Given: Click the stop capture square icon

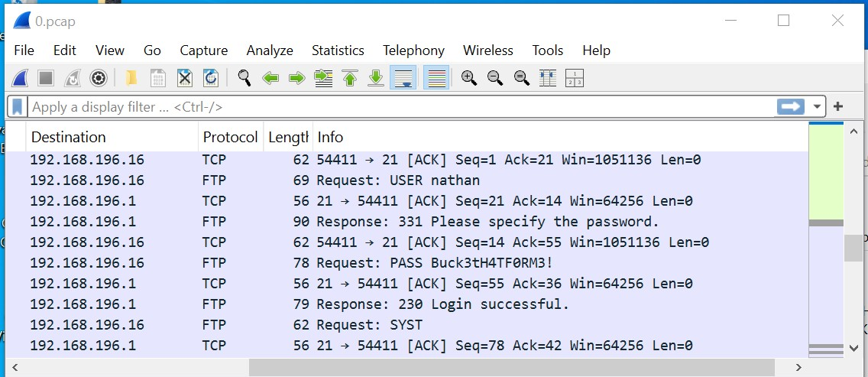Looking at the screenshot, I should [46, 78].
